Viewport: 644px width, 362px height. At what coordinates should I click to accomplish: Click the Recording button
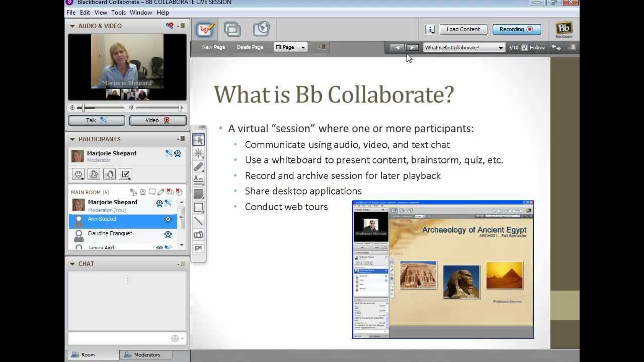click(x=517, y=29)
